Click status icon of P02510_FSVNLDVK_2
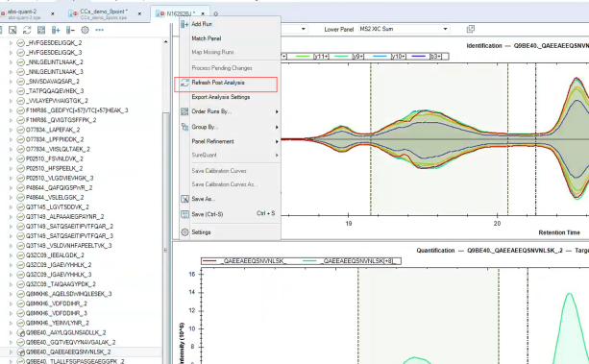This screenshot has width=589, height=364. 21,158
